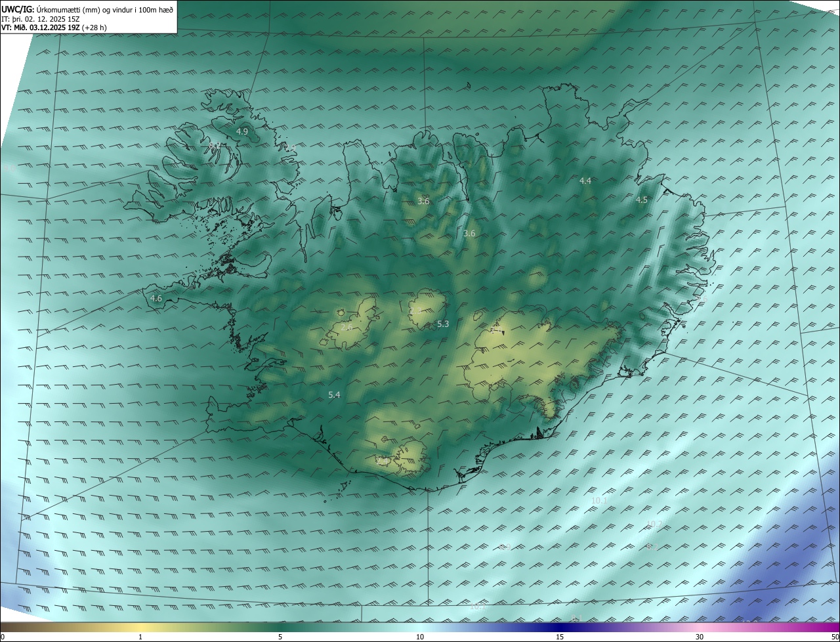840x642 pixels.
Task: Click the 2.6 value on the glacier
Action: click(x=346, y=327)
